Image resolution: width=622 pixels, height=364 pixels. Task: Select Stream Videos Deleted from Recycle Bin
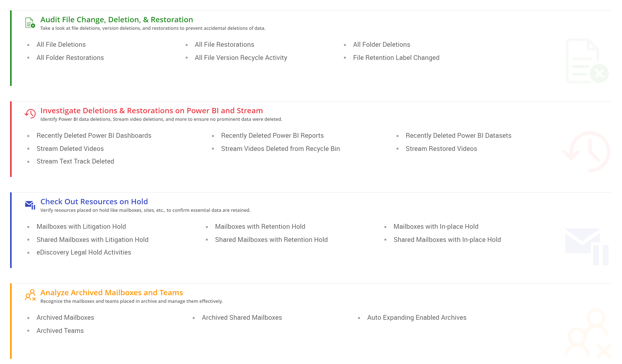tap(280, 149)
